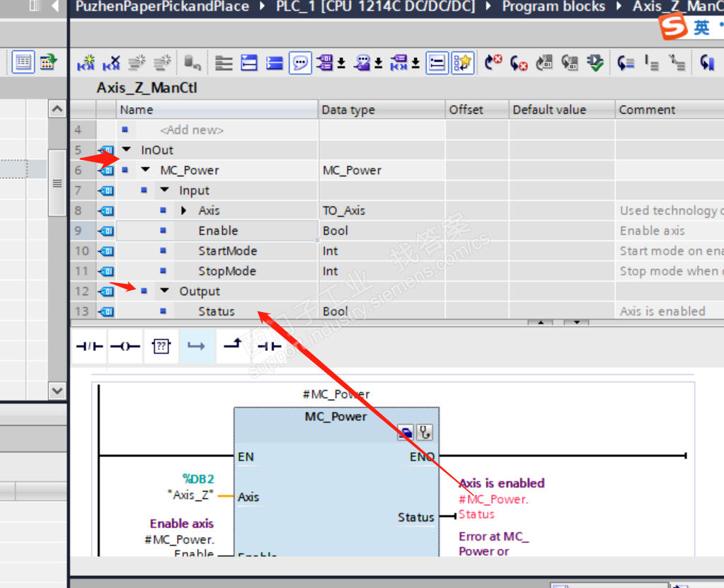Viewport: 724px width, 588px height.
Task: Collapse the Input group
Action: tap(164, 190)
